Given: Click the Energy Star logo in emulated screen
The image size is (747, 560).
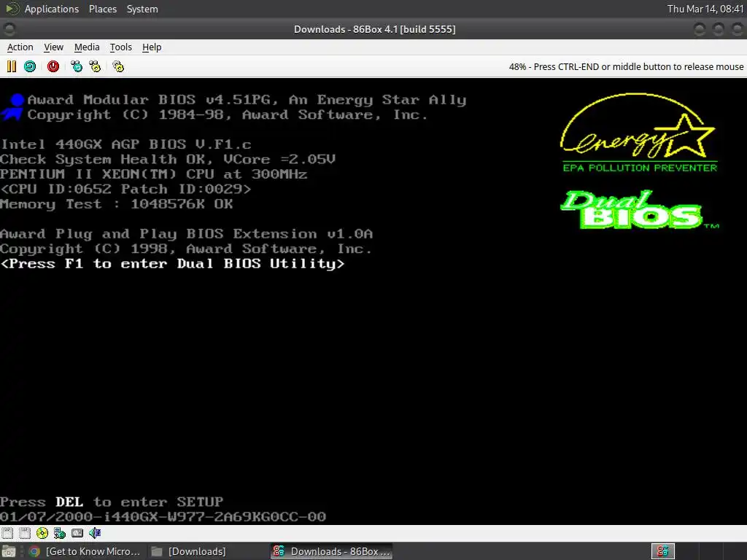Looking at the screenshot, I should pyautogui.click(x=639, y=133).
